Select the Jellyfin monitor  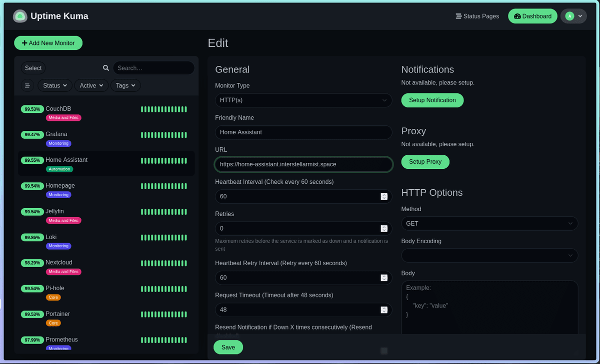106,215
